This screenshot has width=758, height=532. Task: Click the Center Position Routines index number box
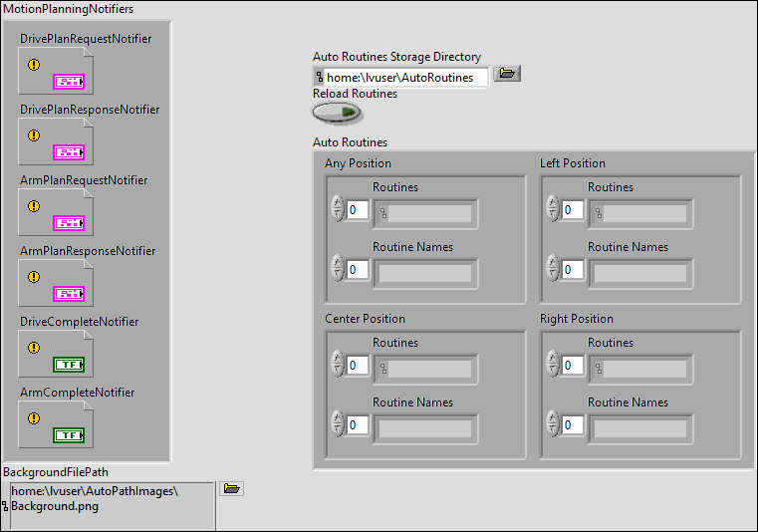(358, 366)
